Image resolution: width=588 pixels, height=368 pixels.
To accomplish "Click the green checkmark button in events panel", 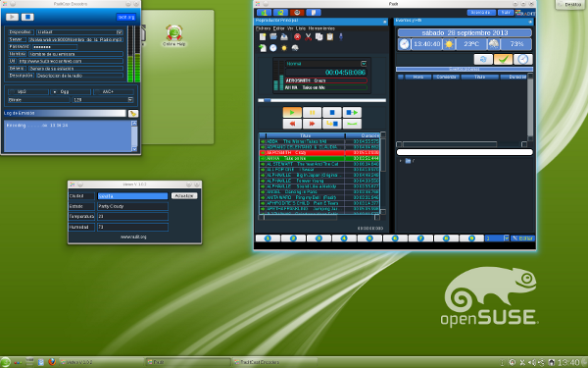I will [503, 59].
